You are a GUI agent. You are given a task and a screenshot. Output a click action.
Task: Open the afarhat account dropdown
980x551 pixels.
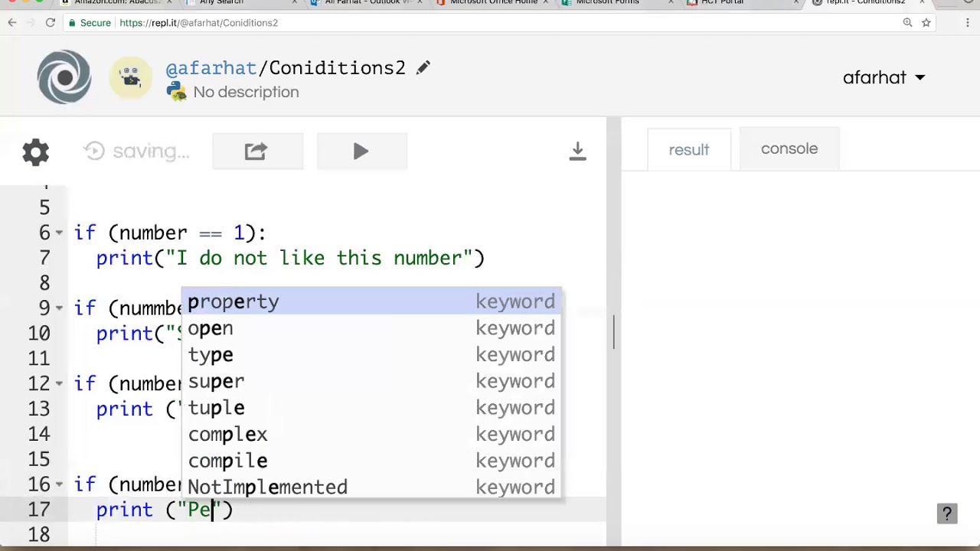point(884,77)
